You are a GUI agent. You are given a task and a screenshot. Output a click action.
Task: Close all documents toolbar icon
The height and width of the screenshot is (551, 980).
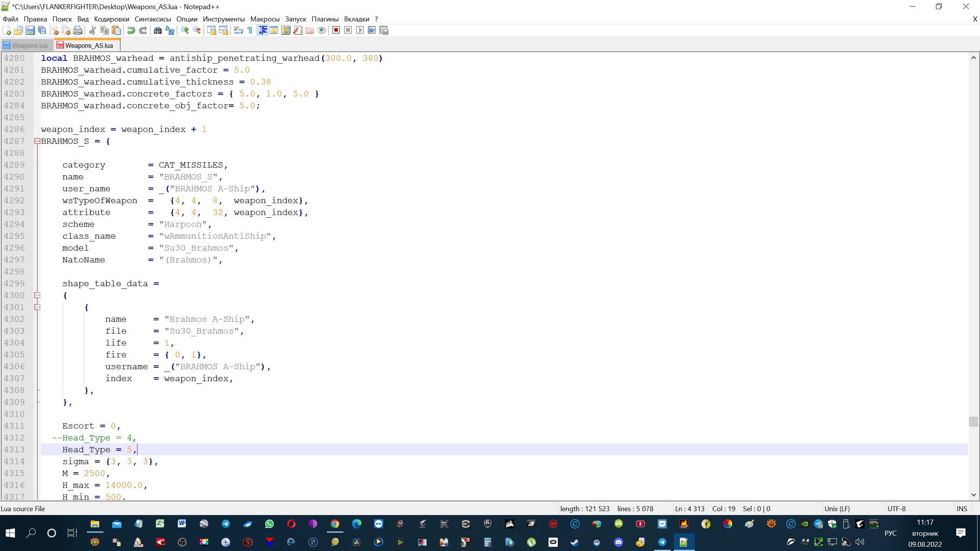coord(66,30)
